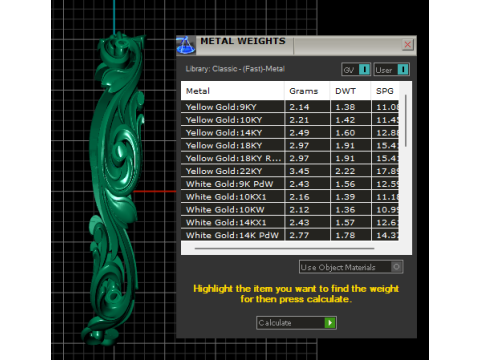Click the 2.14 grams value
Viewport: 480px width, 360px height.
point(299,107)
